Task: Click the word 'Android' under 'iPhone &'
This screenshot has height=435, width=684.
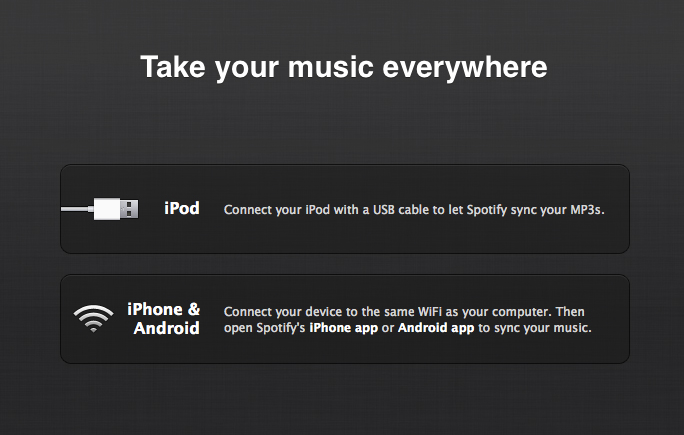Action: coord(166,328)
